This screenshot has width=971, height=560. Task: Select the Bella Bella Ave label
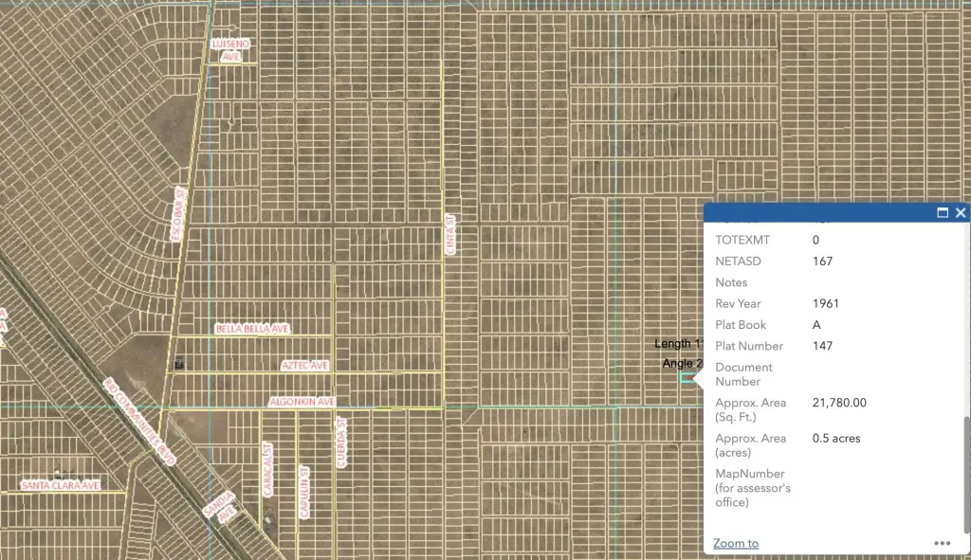tap(252, 329)
